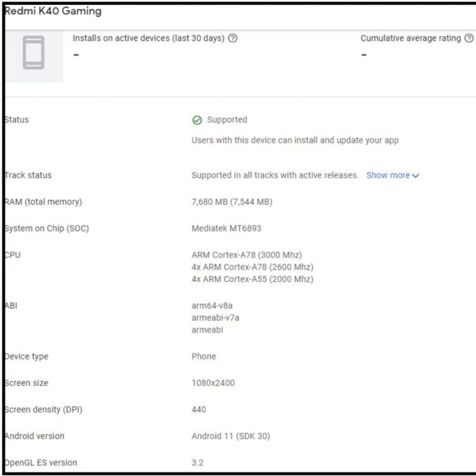Screen dimensions: 476x476
Task: Select the Mediatek MT6893 chip value
Action: point(226,228)
